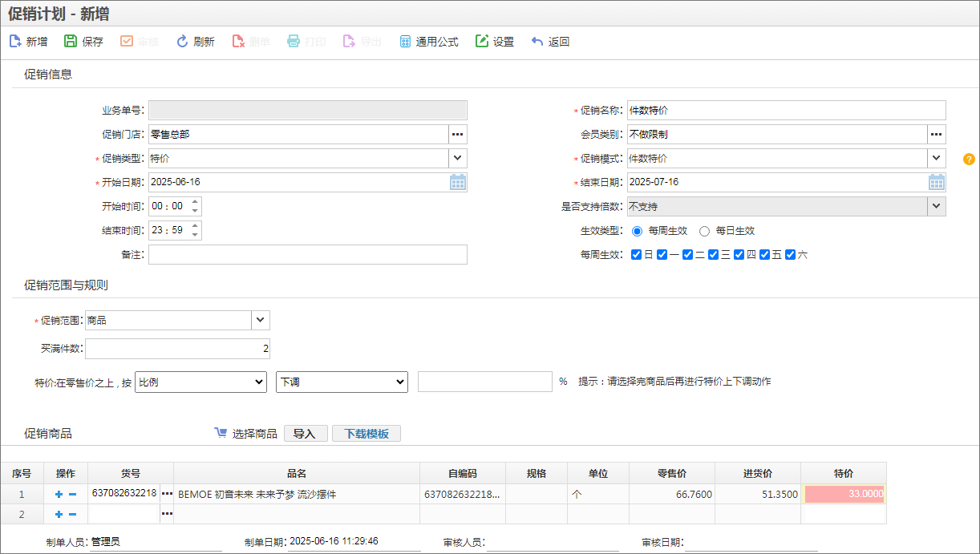The height and width of the screenshot is (554, 980).
Task: Uncheck the 二 (Tuesday) checkbox
Action: click(x=687, y=255)
